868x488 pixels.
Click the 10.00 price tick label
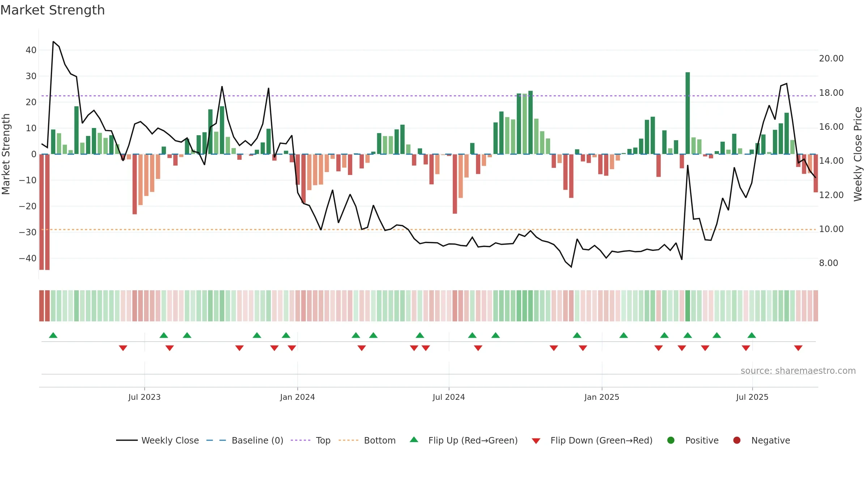[x=831, y=229]
